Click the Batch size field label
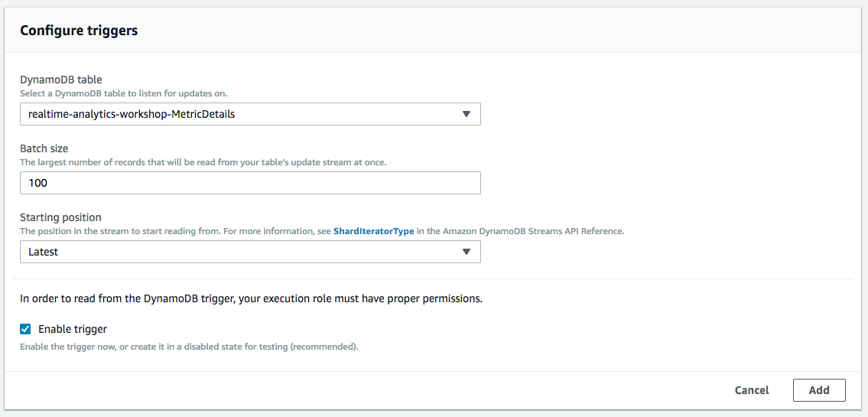Viewport: 868px width, 417px height. 44,148
